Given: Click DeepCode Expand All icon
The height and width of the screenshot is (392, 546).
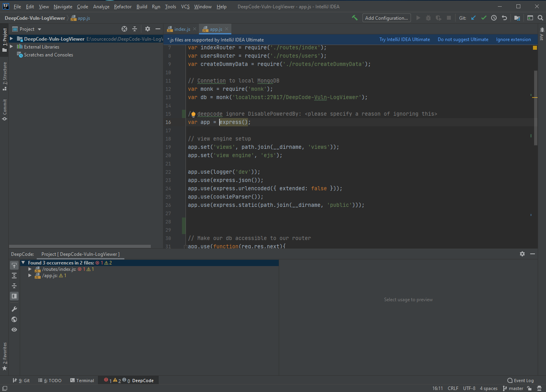Looking at the screenshot, I should pyautogui.click(x=14, y=276).
